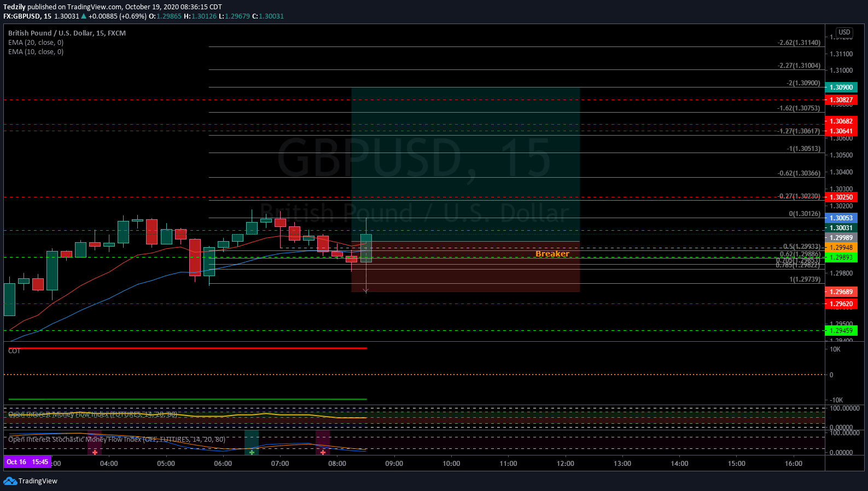
Task: Click the 0(1.30126) fib level label
Action: click(x=805, y=214)
